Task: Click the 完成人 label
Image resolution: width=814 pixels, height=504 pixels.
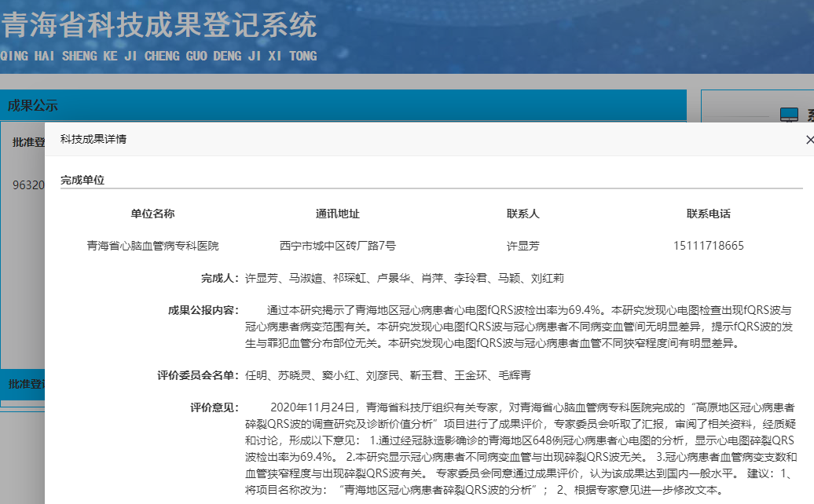Action: [219, 279]
